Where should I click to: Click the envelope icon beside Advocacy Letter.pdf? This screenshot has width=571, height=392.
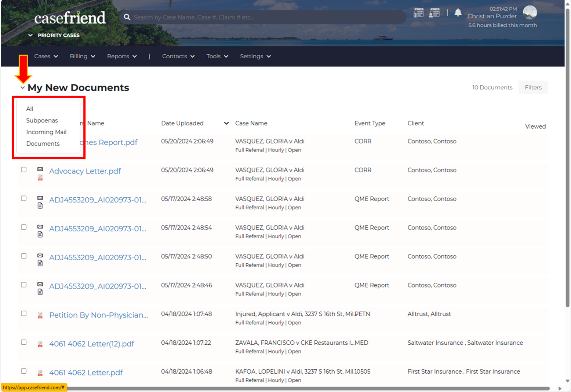click(x=40, y=169)
